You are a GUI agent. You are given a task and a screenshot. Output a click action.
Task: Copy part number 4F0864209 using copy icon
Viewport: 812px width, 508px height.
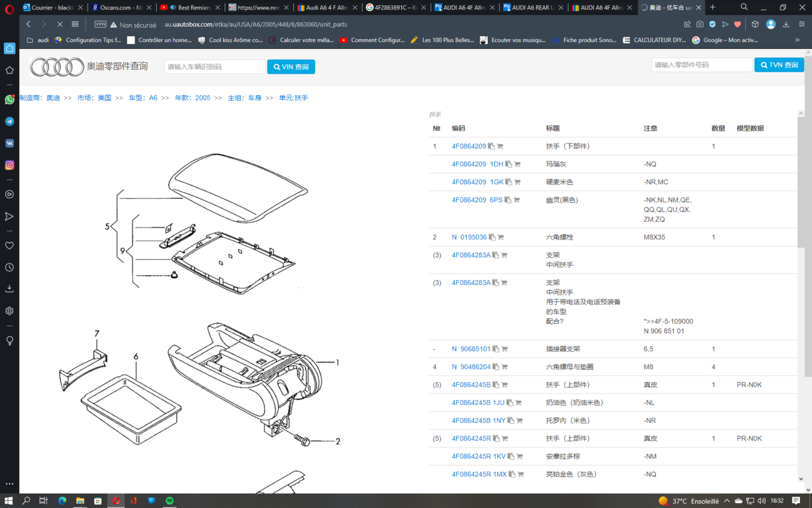pyautogui.click(x=491, y=147)
